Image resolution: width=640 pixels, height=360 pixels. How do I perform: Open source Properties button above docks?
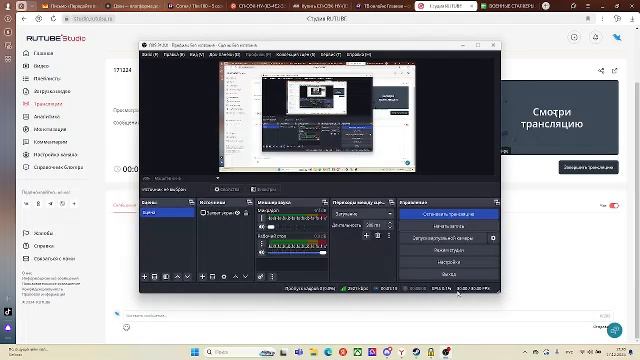[227, 189]
